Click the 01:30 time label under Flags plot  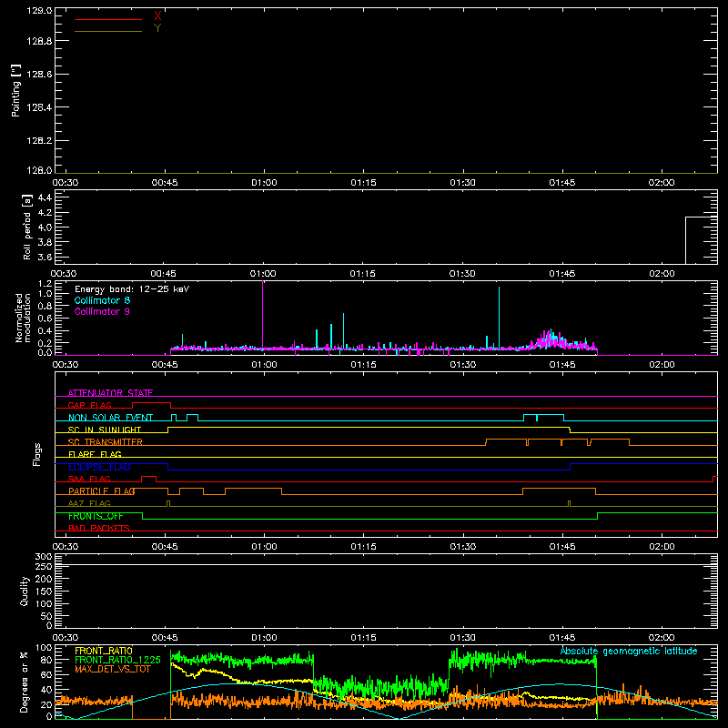(462, 547)
